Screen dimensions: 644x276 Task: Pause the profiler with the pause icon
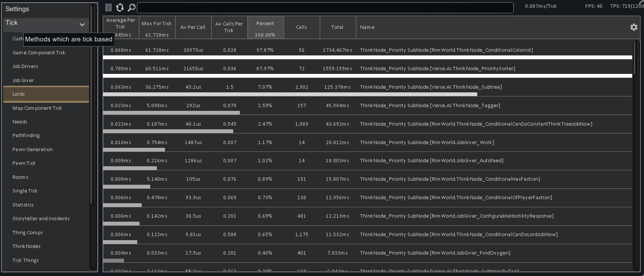(x=109, y=8)
